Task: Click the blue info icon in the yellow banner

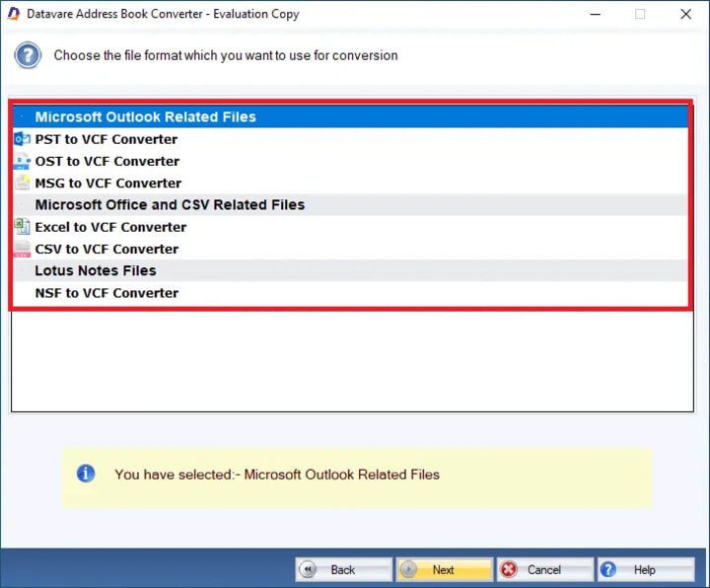Action: tap(86, 474)
